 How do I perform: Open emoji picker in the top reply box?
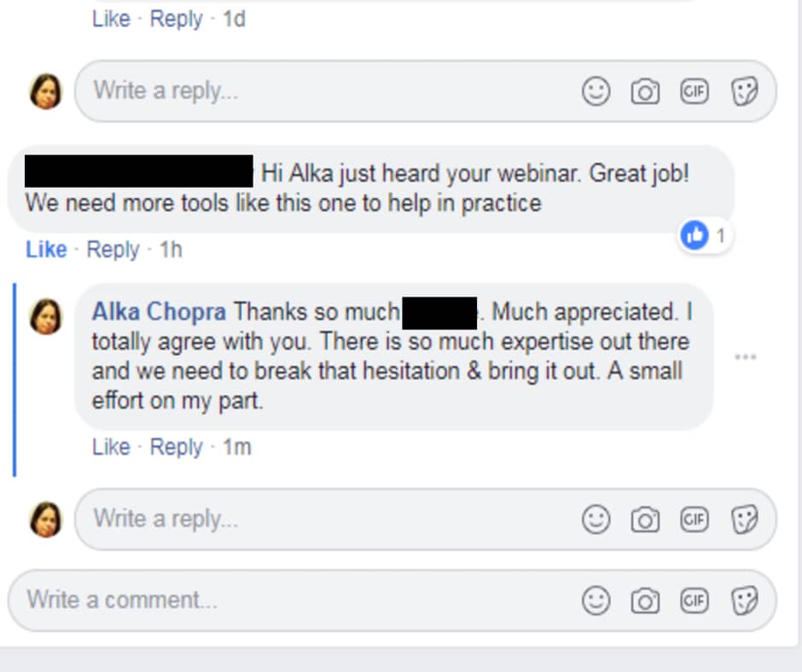click(596, 91)
